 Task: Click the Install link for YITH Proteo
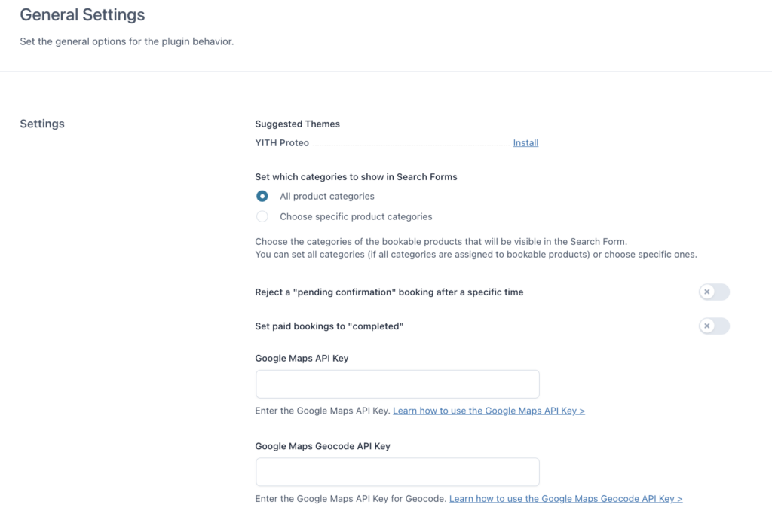point(525,142)
